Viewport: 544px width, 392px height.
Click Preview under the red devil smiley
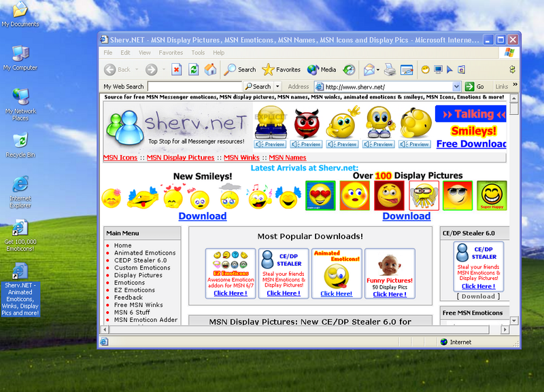(307, 144)
